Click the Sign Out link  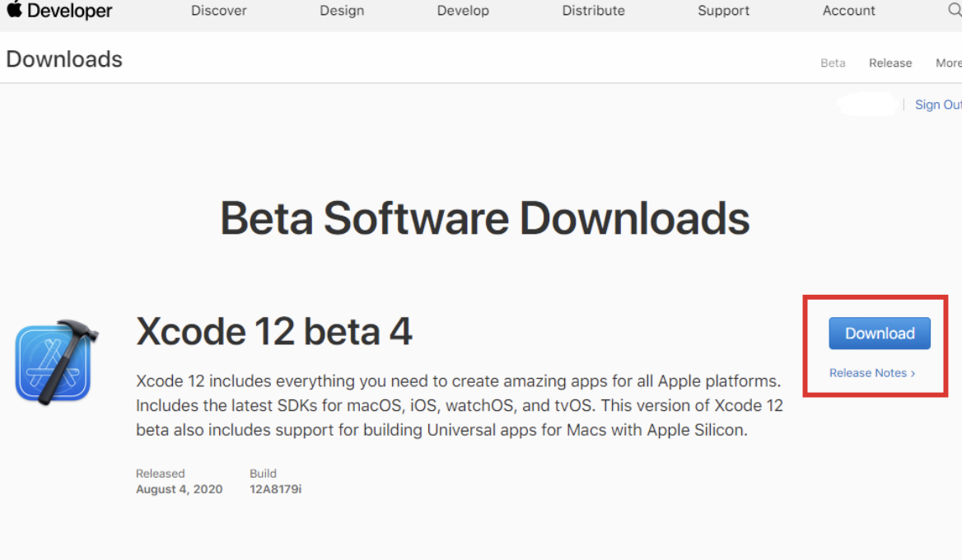click(938, 105)
